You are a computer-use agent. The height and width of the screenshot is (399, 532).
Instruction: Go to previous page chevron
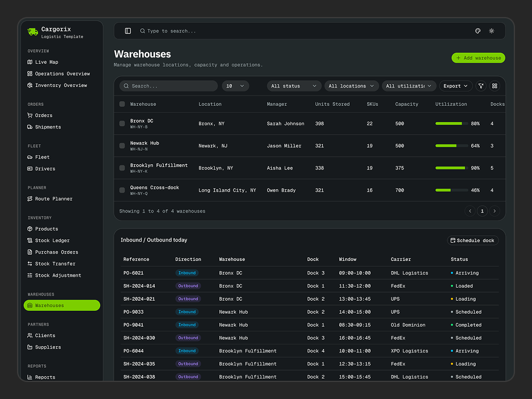(x=470, y=211)
